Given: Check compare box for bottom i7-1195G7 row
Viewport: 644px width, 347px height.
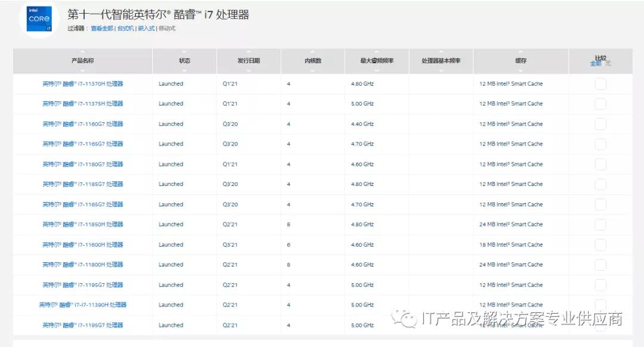Looking at the screenshot, I should tap(599, 325).
